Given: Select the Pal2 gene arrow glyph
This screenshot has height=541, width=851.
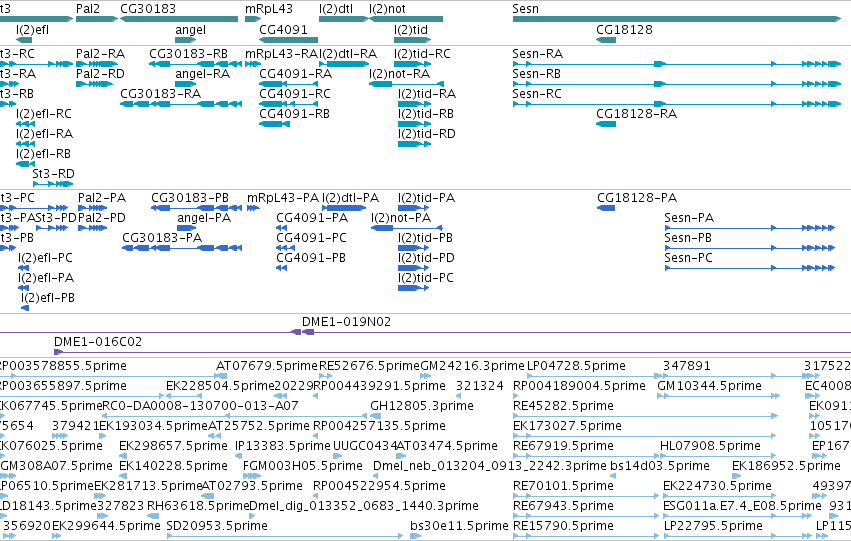Looking at the screenshot, I should coord(97,20).
